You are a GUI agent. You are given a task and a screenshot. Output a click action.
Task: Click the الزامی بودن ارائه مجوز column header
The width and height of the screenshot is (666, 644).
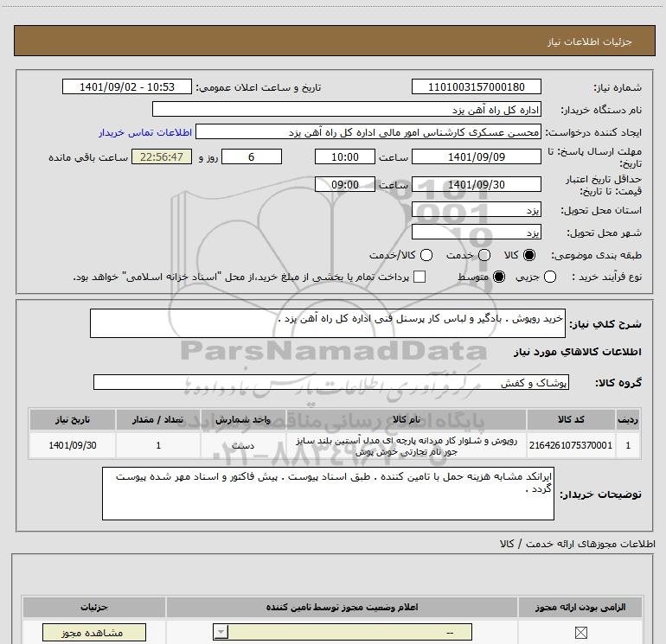(x=580, y=607)
